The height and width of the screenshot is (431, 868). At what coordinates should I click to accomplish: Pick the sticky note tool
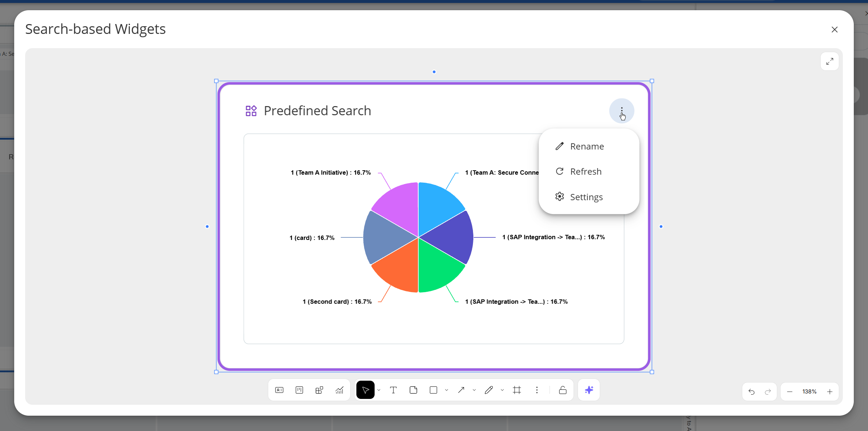click(413, 390)
